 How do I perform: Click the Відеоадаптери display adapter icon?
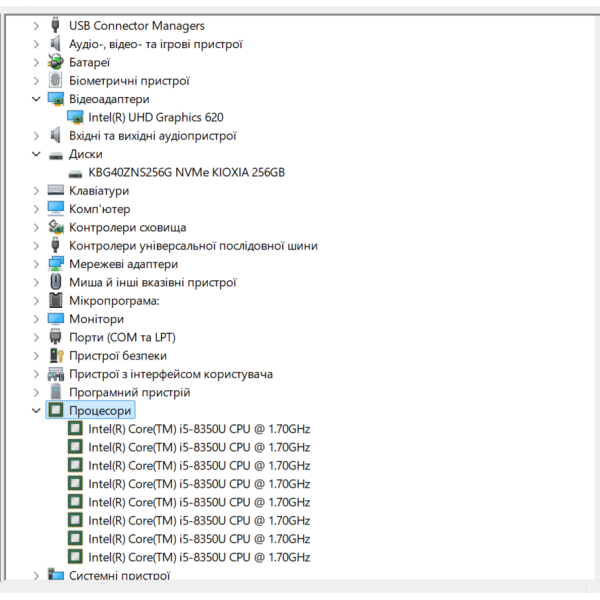coord(55,99)
